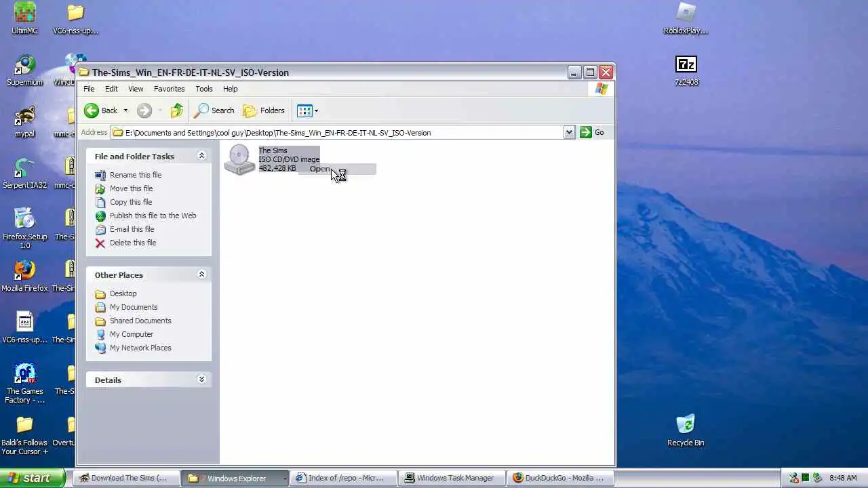Open the Back history dropdown arrow
The height and width of the screenshot is (488, 868).
click(125, 110)
